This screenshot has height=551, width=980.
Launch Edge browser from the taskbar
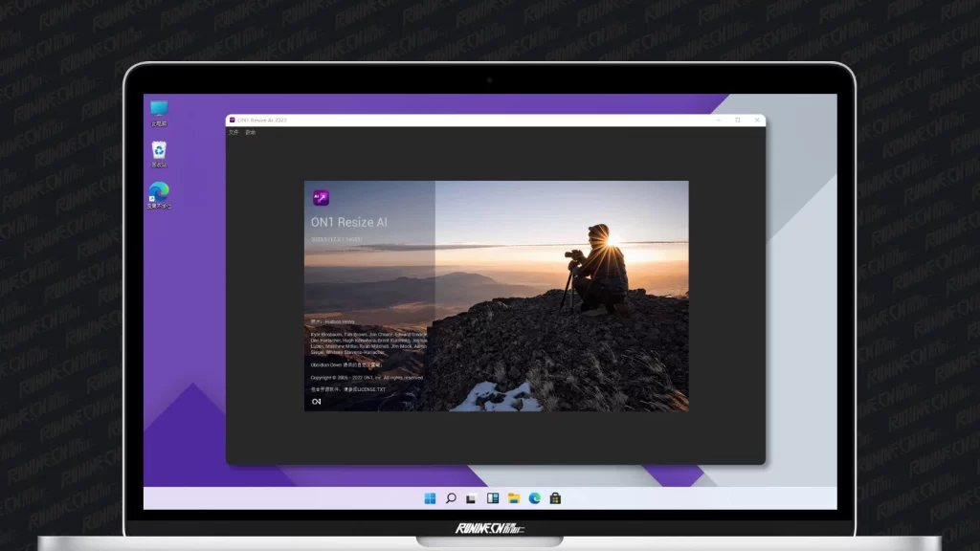pos(535,498)
